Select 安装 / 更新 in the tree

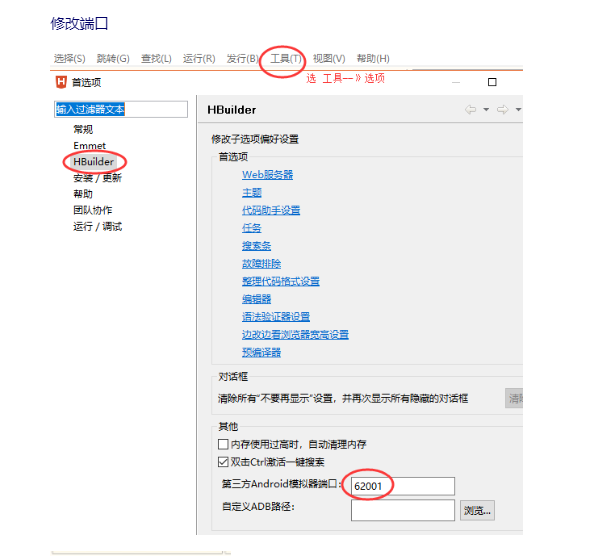pos(97,178)
